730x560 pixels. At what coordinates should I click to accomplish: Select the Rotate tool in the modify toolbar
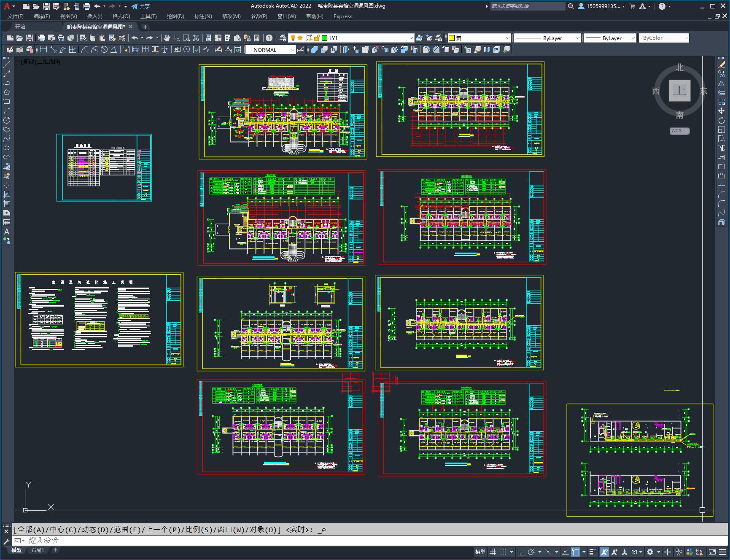click(x=722, y=120)
